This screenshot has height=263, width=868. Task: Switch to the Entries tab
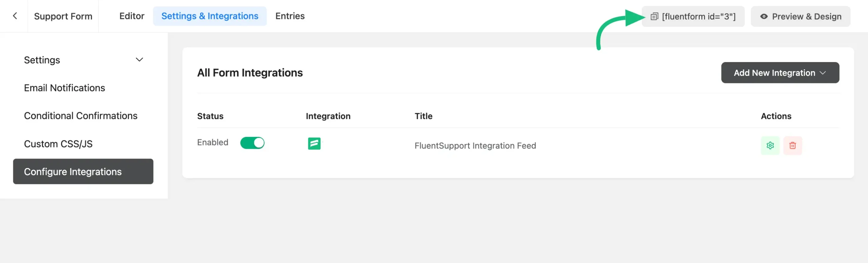(x=290, y=16)
